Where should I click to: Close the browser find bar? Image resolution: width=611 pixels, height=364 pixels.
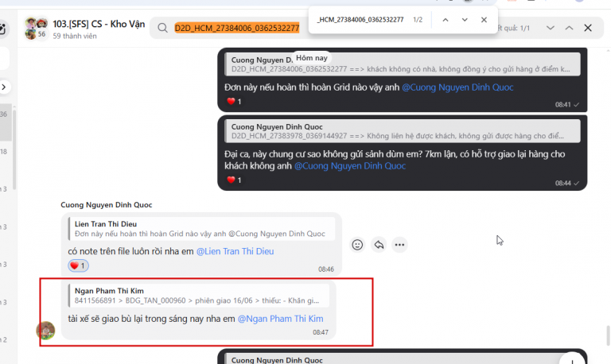pos(484,20)
